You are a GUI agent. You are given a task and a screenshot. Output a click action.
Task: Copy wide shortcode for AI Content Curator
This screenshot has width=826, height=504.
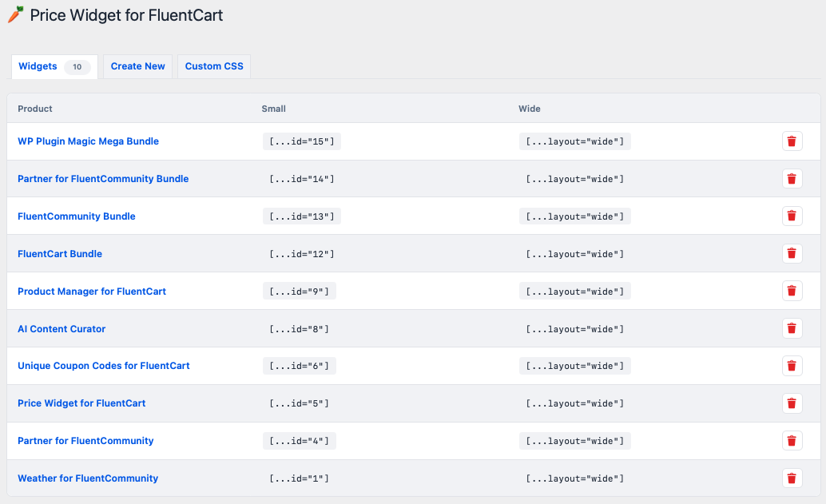click(x=574, y=329)
